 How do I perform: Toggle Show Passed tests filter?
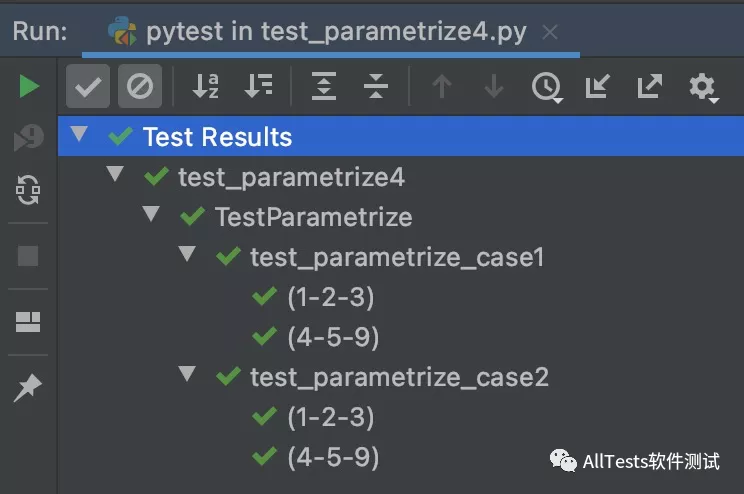88,87
